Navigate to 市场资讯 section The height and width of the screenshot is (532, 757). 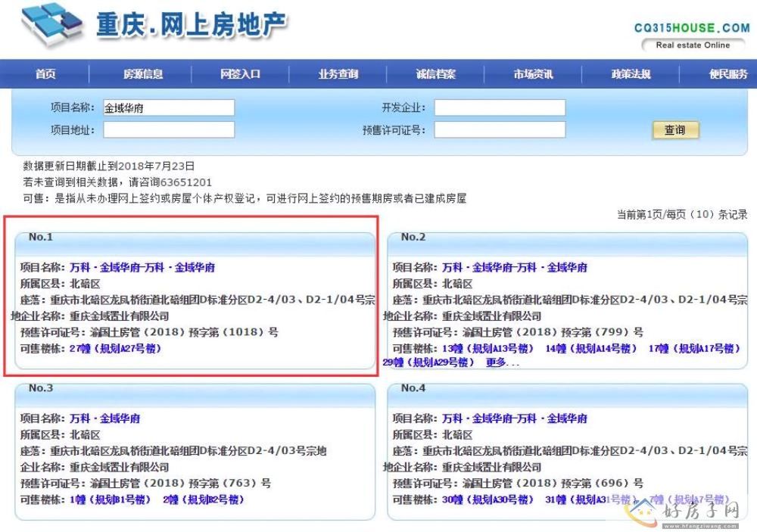[533, 74]
